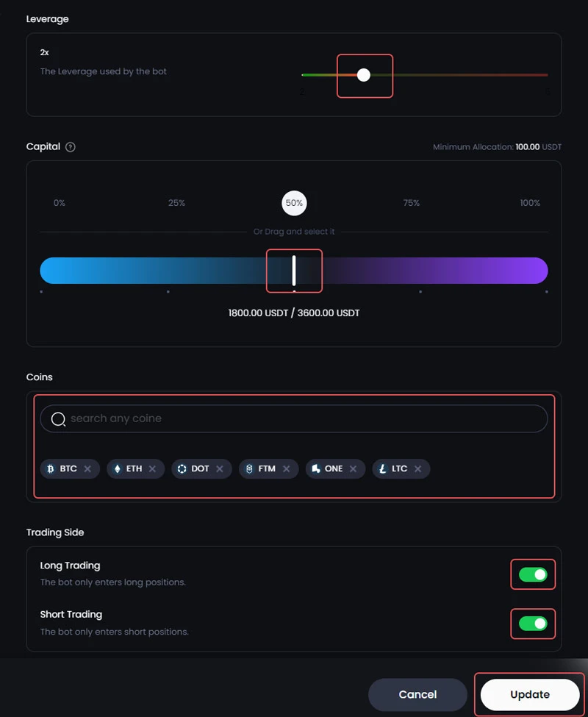Select the 0% allocation marker
588x717 pixels.
pyautogui.click(x=60, y=203)
